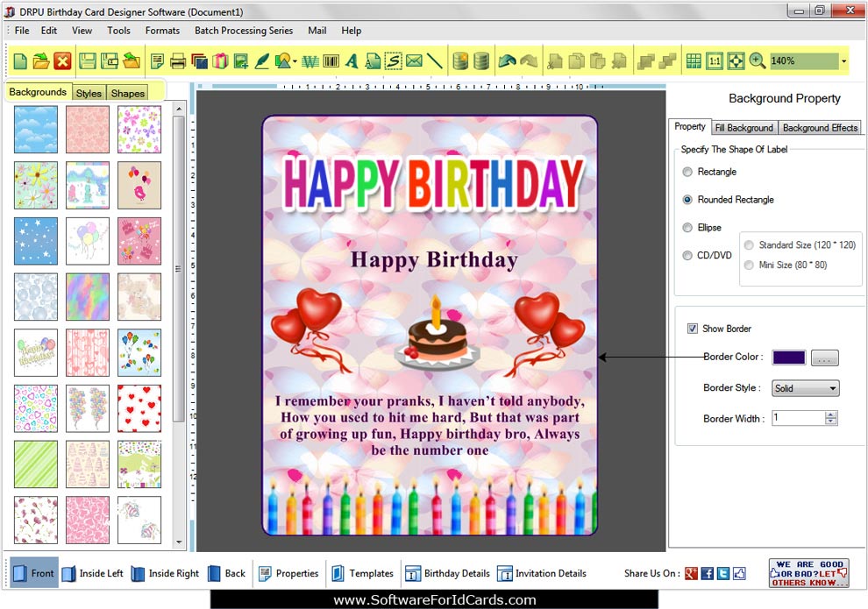The height and width of the screenshot is (609, 868).
Task: Open the Border Style dropdown
Action: tap(805, 388)
